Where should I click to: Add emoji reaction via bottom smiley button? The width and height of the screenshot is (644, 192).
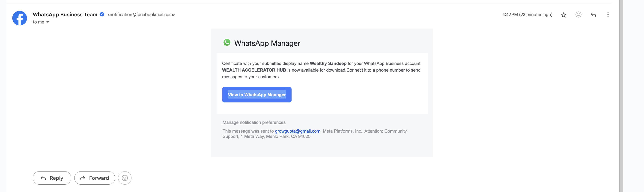125,178
